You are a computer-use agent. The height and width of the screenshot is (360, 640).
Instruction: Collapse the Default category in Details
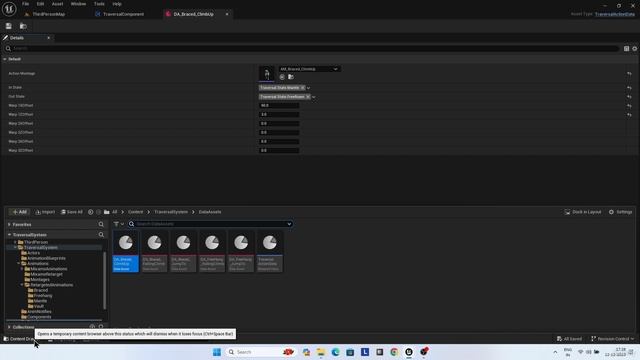coord(5,59)
